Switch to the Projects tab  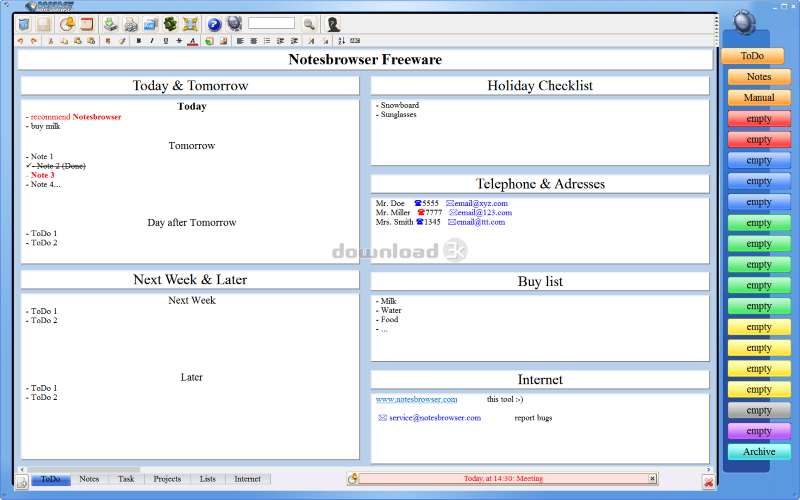pyautogui.click(x=167, y=480)
